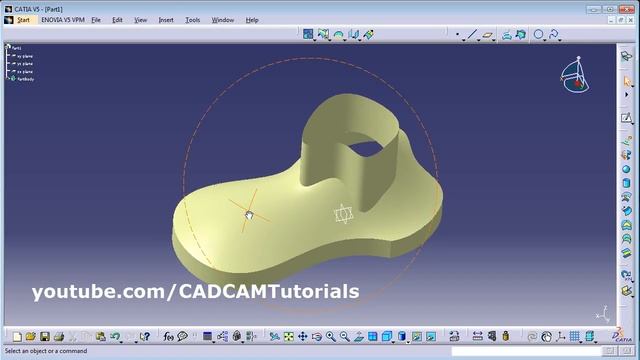Image resolution: width=640 pixels, height=360 pixels.
Task: Open the Circle tool dropdown arrow
Action: click(x=545, y=40)
